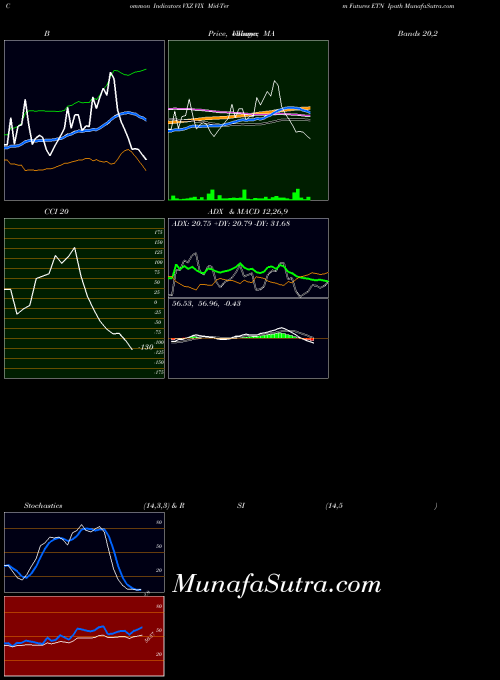This screenshot has width=500, height=680.
Task: Open the Bollinger Bands chart panel
Action: (x=85, y=120)
